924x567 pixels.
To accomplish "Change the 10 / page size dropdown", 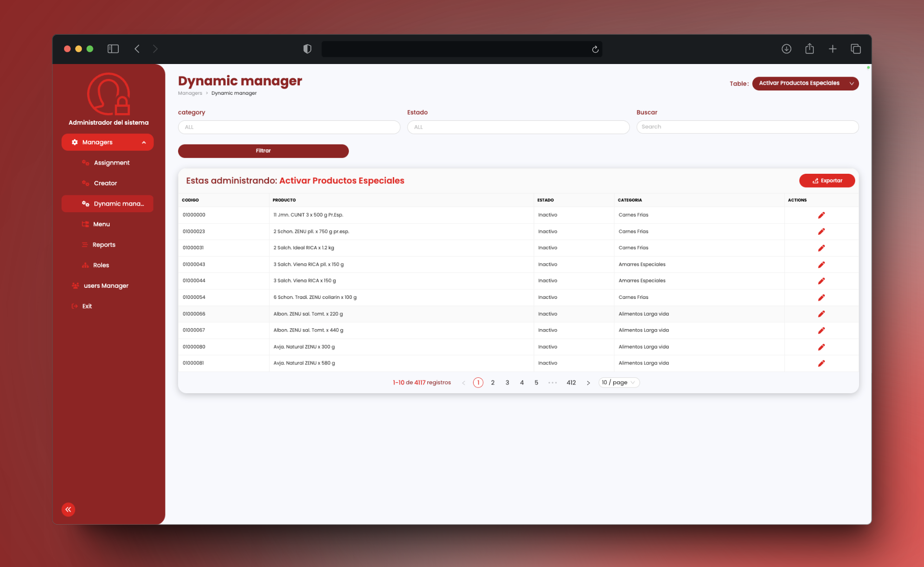I will pos(619,383).
